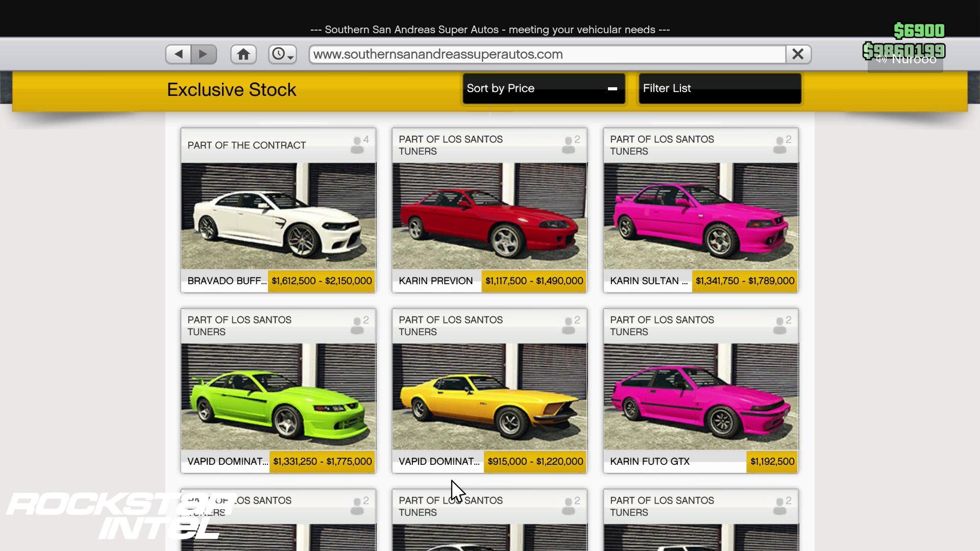Image resolution: width=980 pixels, height=551 pixels.
Task: Click the seat icon on Karin Futo GTX card
Action: point(782,325)
